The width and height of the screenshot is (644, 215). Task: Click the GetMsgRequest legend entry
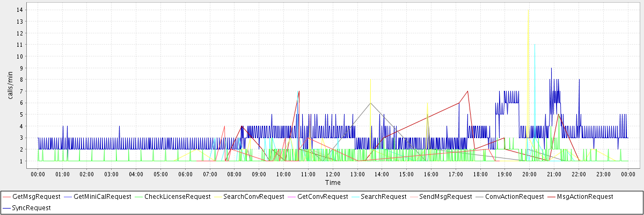(x=36, y=197)
